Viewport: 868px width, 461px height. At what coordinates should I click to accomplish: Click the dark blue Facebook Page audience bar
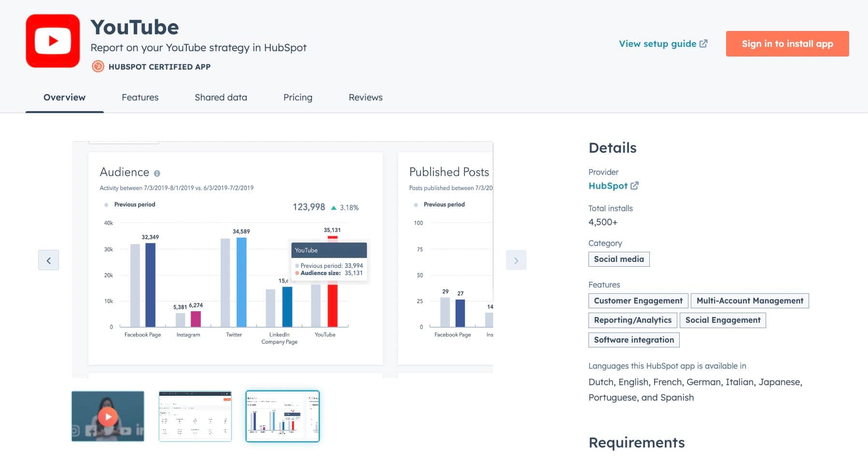pyautogui.click(x=151, y=285)
